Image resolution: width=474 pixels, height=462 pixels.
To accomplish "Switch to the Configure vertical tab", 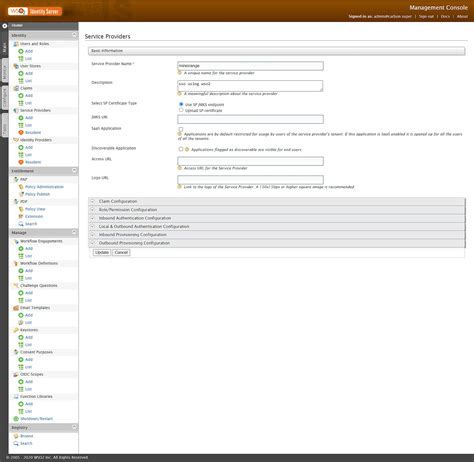I will (x=5, y=98).
